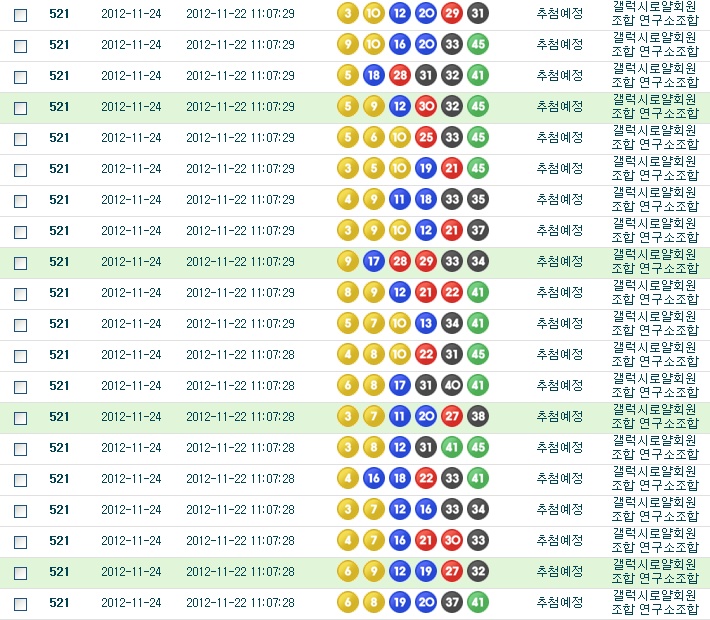Click the blue number 13 ball
Image resolution: width=710 pixels, height=620 pixels.
pyautogui.click(x=426, y=324)
